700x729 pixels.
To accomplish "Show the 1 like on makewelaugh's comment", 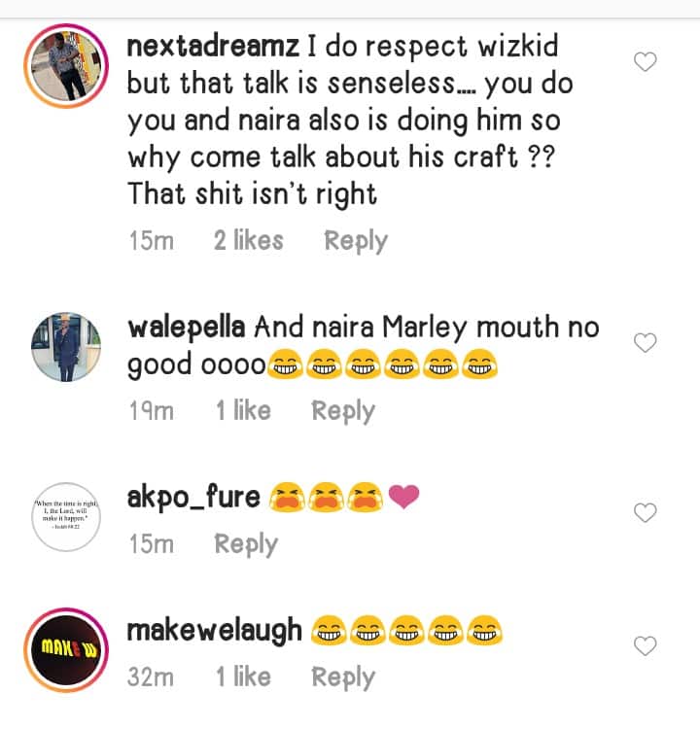I will [243, 677].
